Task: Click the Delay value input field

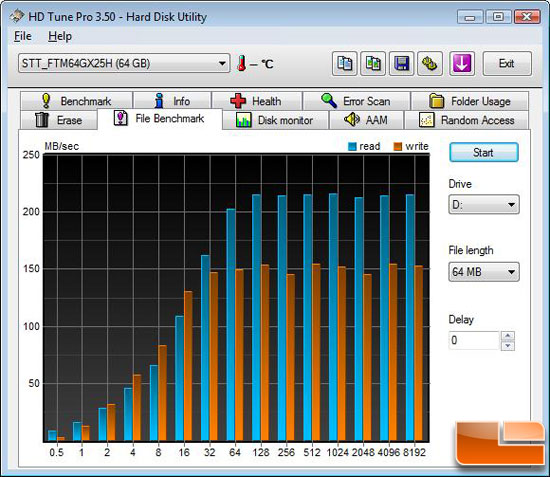Action: click(474, 340)
